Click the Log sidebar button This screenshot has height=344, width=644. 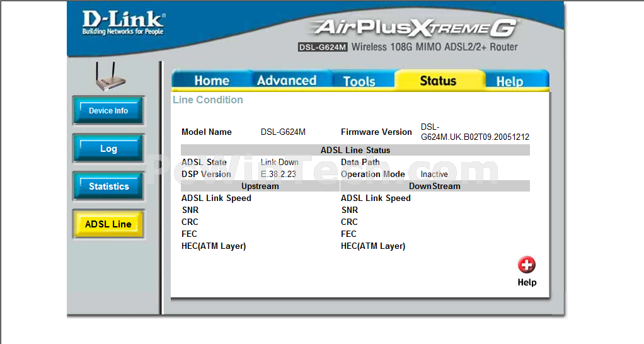point(108,149)
